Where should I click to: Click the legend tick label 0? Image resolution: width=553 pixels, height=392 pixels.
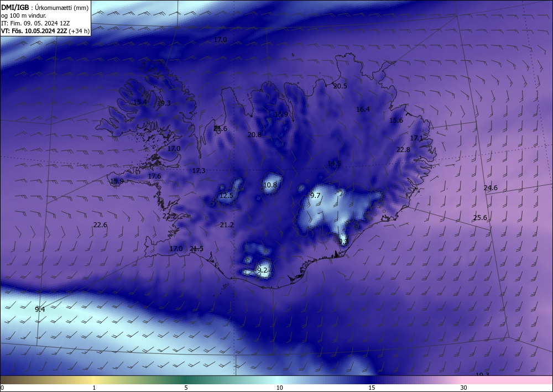click(x=2, y=388)
